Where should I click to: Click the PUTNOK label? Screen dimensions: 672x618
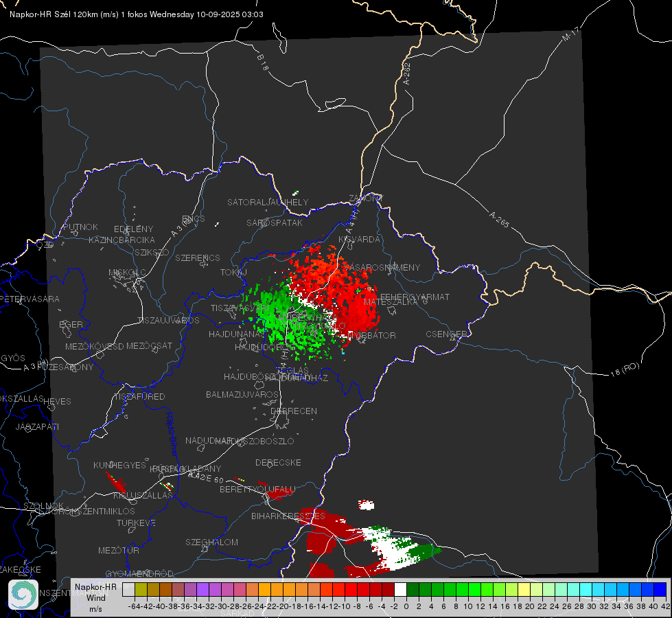80,227
